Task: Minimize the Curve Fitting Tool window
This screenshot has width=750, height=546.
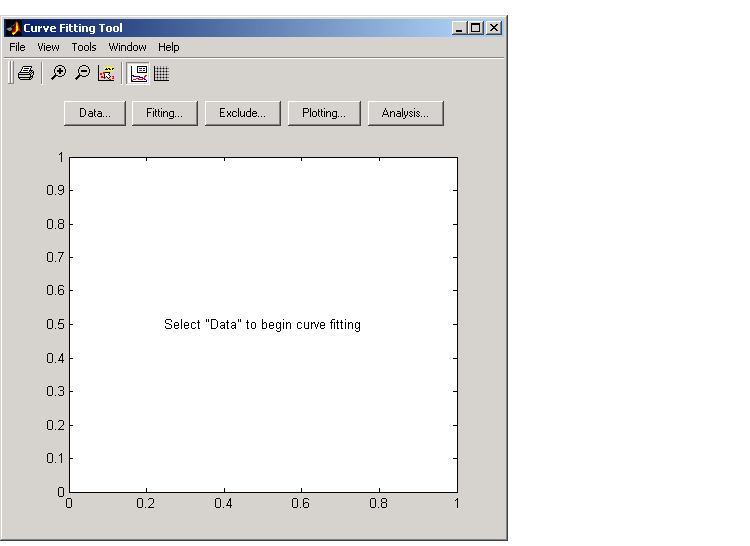Action: pyautogui.click(x=459, y=28)
